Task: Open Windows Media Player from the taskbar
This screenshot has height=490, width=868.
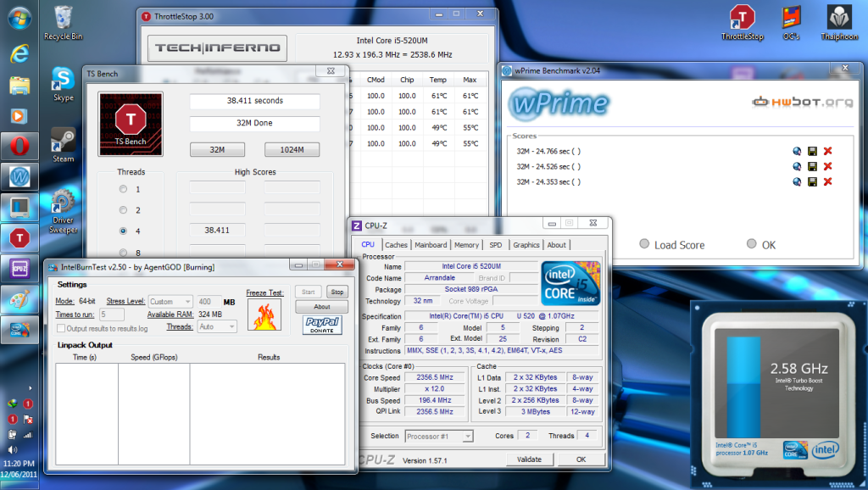Action: click(19, 115)
